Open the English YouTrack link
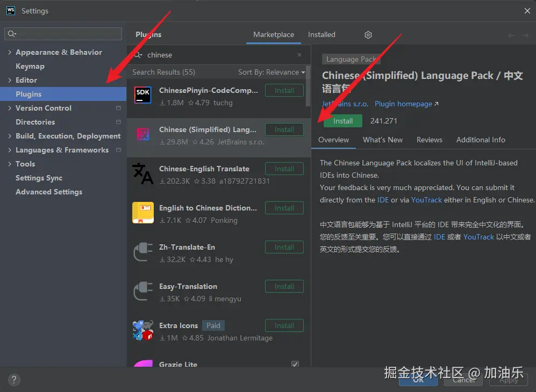Viewport: 536px width, 392px height. (426, 200)
